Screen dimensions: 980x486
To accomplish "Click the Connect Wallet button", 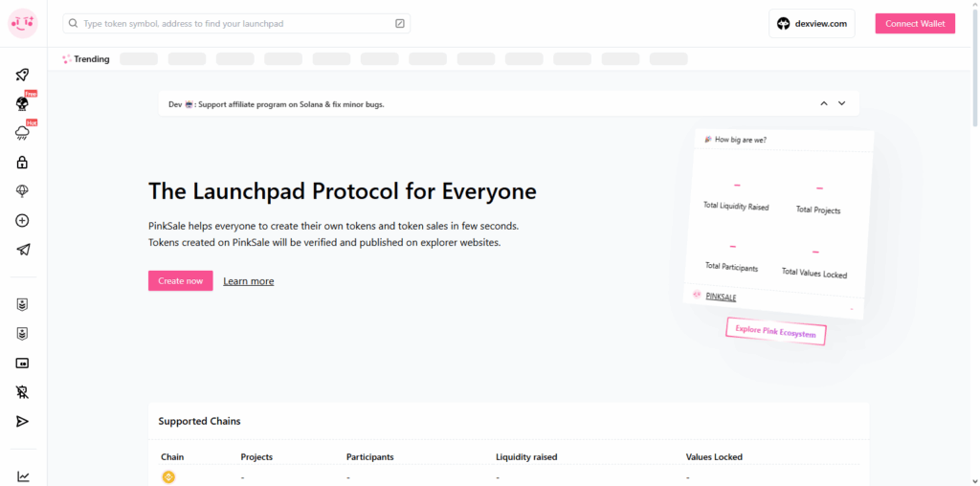I will pos(915,24).
